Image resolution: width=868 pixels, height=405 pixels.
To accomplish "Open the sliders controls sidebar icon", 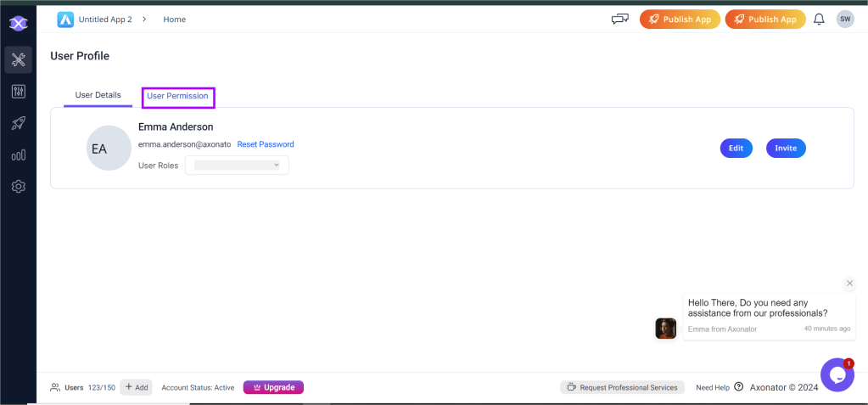I will pyautogui.click(x=18, y=92).
